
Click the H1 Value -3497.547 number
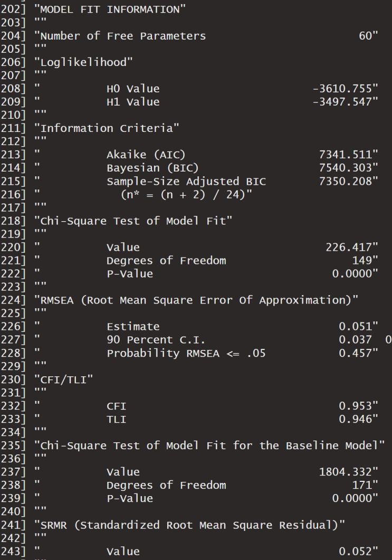click(x=342, y=102)
